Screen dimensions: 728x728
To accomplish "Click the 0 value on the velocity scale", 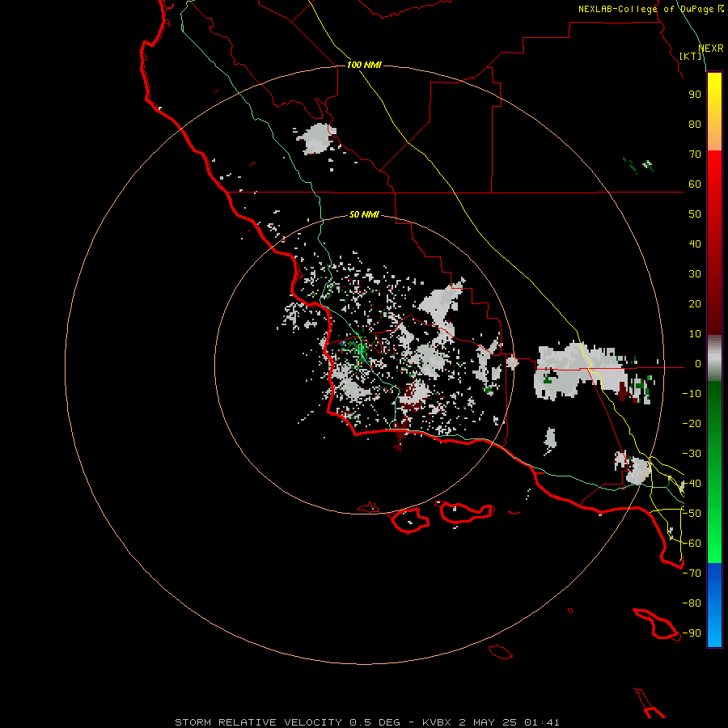I will (x=697, y=364).
